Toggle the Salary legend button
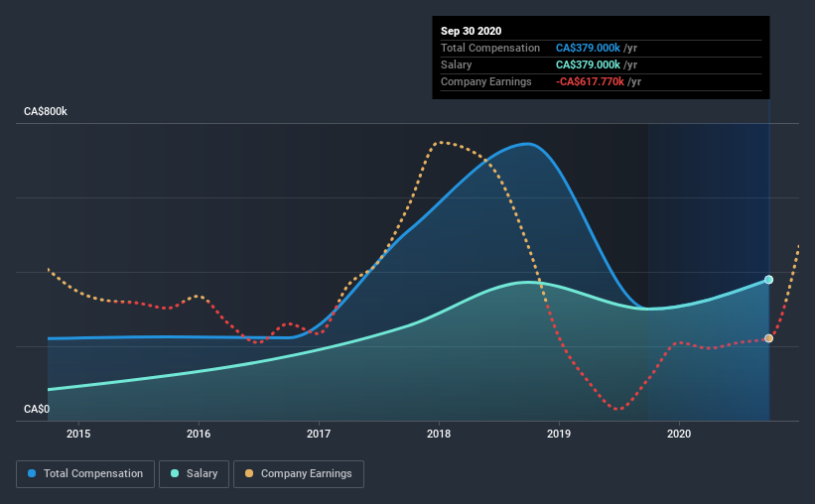 [x=194, y=474]
